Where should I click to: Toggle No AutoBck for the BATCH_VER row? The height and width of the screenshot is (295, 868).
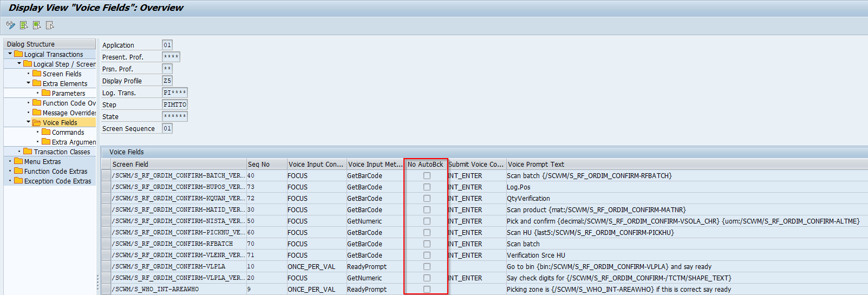(427, 176)
